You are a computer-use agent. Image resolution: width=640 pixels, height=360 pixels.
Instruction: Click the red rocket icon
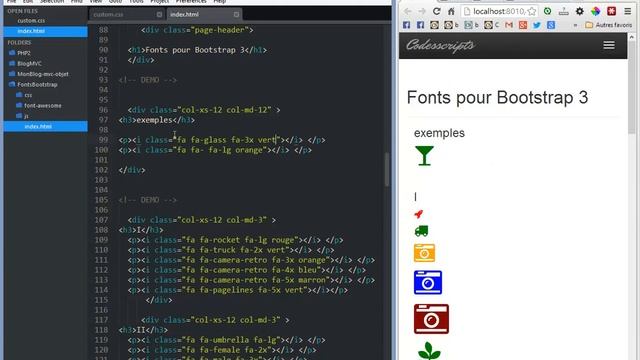(418, 214)
